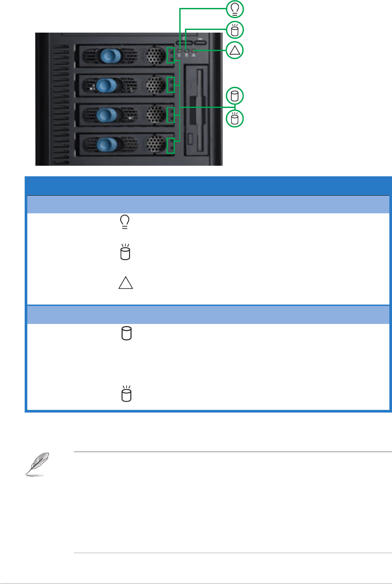Click the circled triangle warning callout
The image size is (392, 584).
[x=235, y=51]
